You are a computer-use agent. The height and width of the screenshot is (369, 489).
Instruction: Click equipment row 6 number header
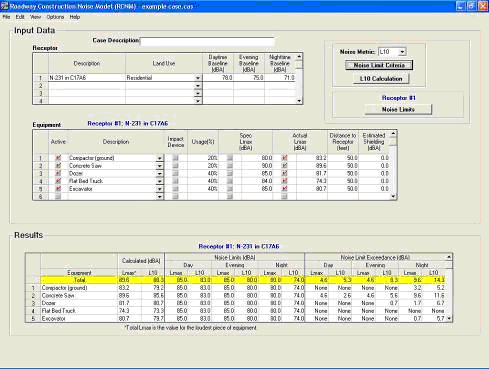[41, 196]
